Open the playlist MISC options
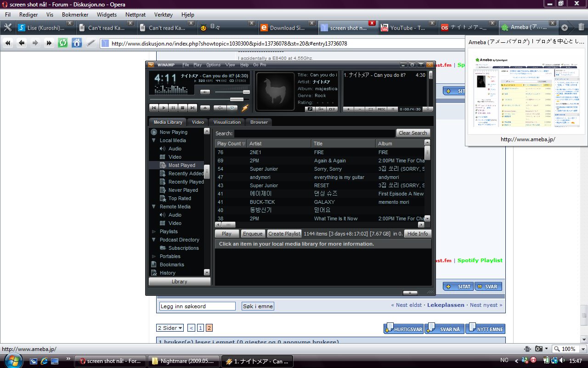 (x=382, y=109)
